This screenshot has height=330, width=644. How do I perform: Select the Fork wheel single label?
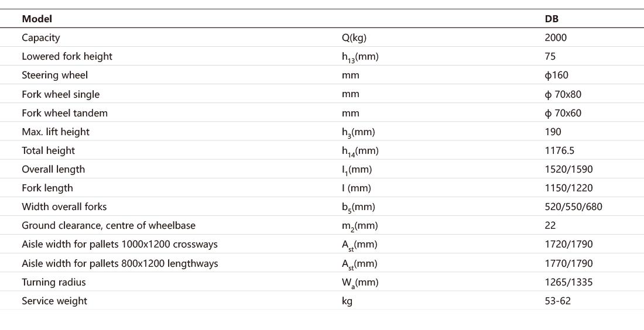60,94
